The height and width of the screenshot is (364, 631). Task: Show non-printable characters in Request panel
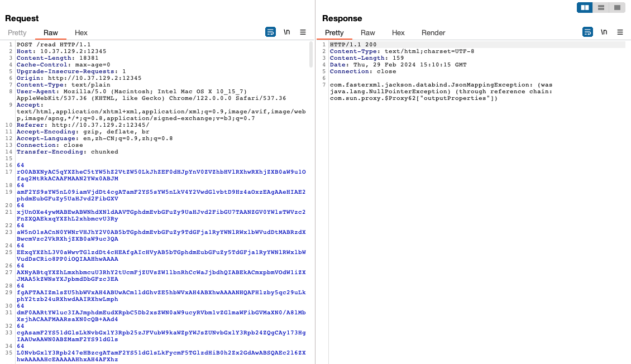coord(287,32)
